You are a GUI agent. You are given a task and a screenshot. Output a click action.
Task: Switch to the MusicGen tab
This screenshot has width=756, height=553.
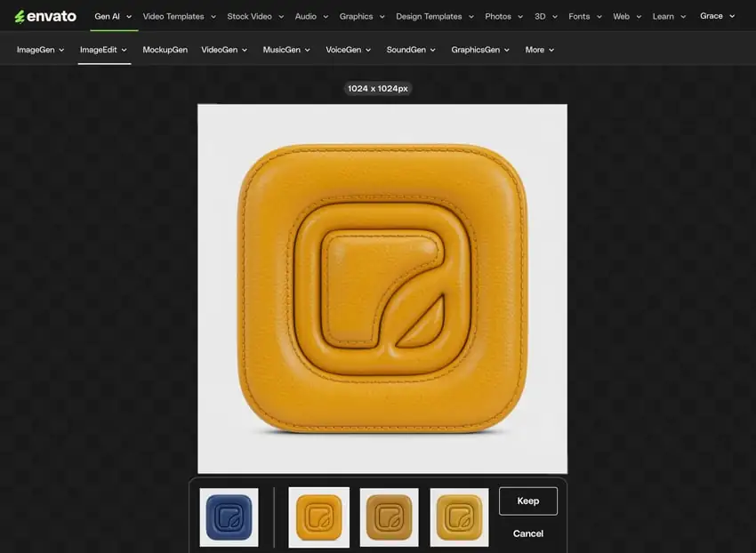click(282, 50)
